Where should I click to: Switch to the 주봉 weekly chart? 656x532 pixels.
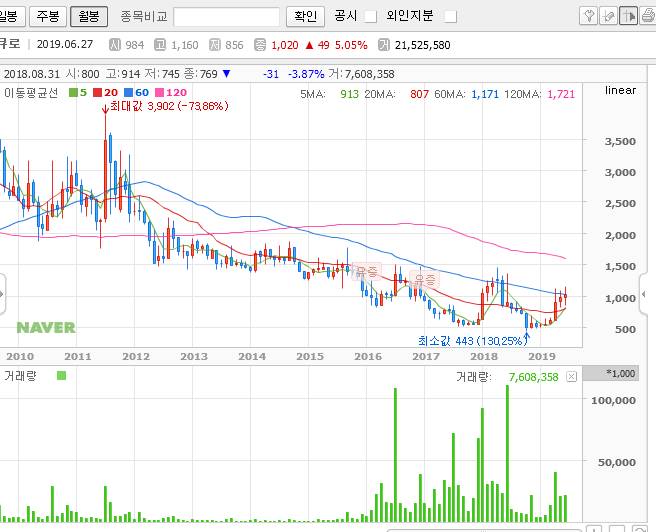point(48,16)
